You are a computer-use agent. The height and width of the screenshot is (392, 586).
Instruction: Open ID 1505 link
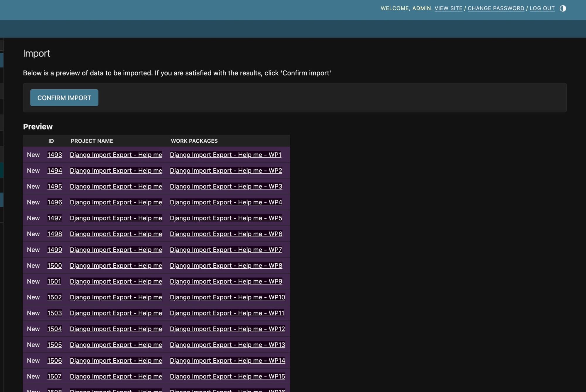(55, 345)
